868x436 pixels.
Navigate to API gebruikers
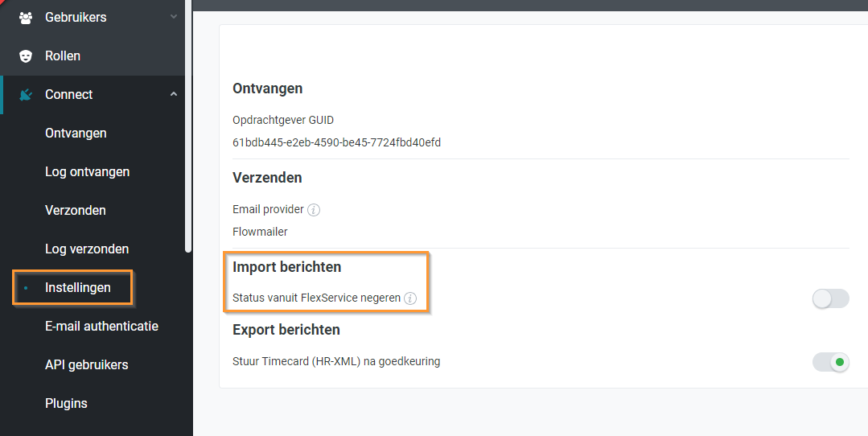pos(86,365)
